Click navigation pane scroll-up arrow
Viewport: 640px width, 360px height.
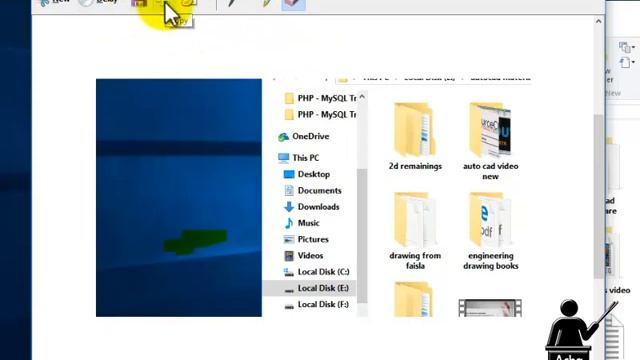362,97
